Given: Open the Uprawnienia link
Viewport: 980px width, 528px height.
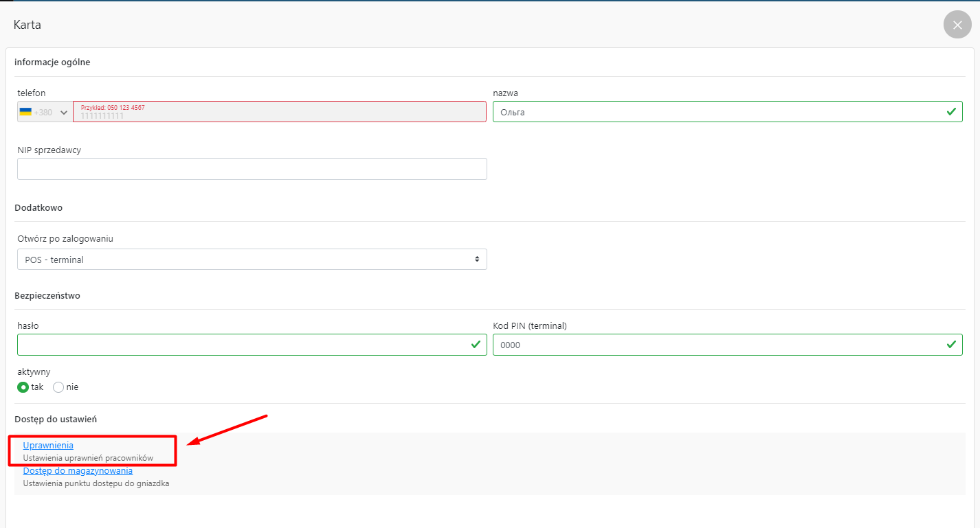Looking at the screenshot, I should [48, 446].
